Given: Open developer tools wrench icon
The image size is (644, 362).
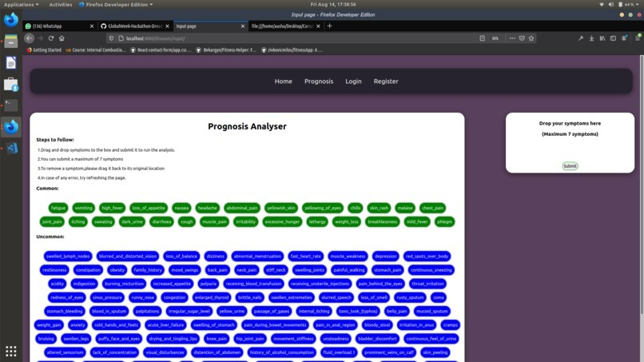Looking at the screenshot, I should point(581,38).
